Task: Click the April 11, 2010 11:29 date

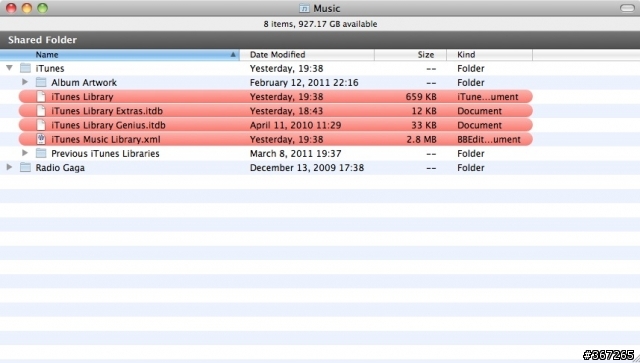Action: coord(296,125)
